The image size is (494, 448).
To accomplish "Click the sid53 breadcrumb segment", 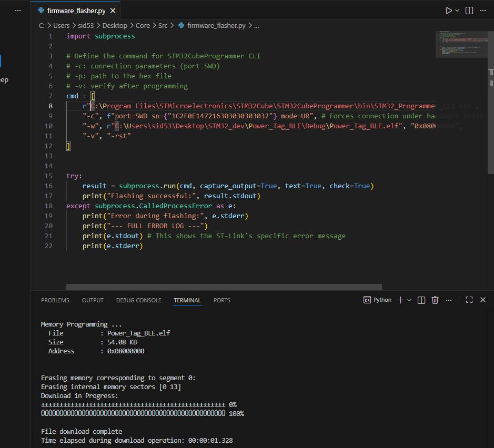I will [x=86, y=25].
